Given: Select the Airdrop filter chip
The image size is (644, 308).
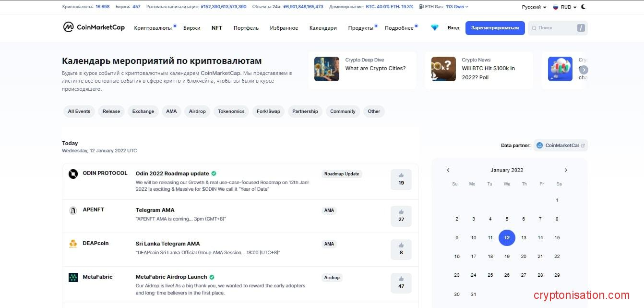Looking at the screenshot, I should (x=197, y=111).
